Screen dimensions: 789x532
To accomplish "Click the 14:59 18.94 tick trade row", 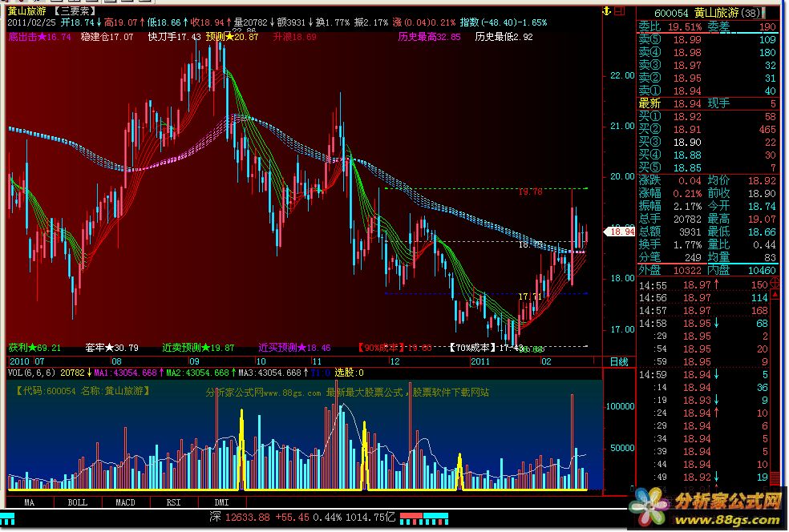I will click(703, 375).
